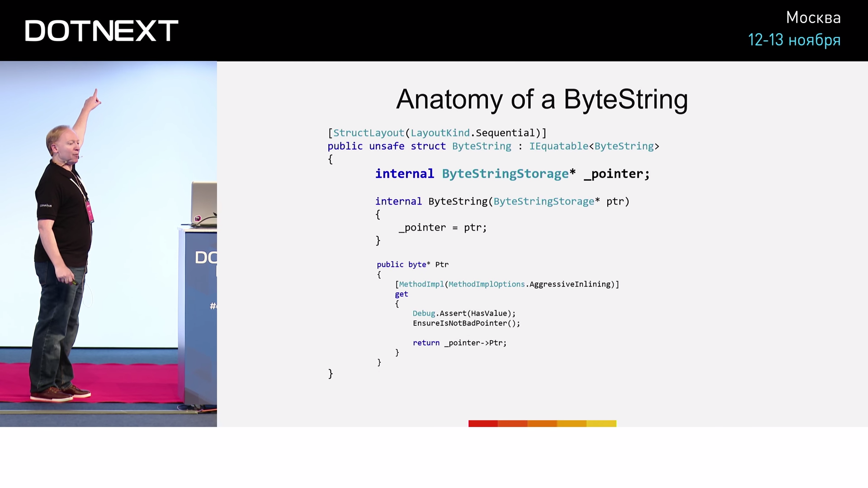This screenshot has height=488, width=868.
Task: Click the DOTNEXT conference logo
Action: (101, 30)
